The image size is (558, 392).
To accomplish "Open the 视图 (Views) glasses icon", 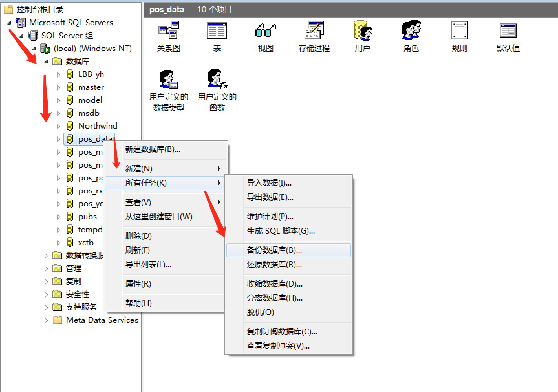I will (x=265, y=30).
